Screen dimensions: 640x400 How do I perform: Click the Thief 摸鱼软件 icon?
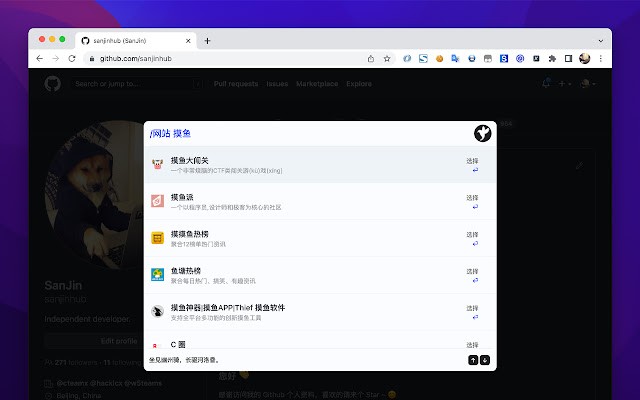tap(158, 311)
